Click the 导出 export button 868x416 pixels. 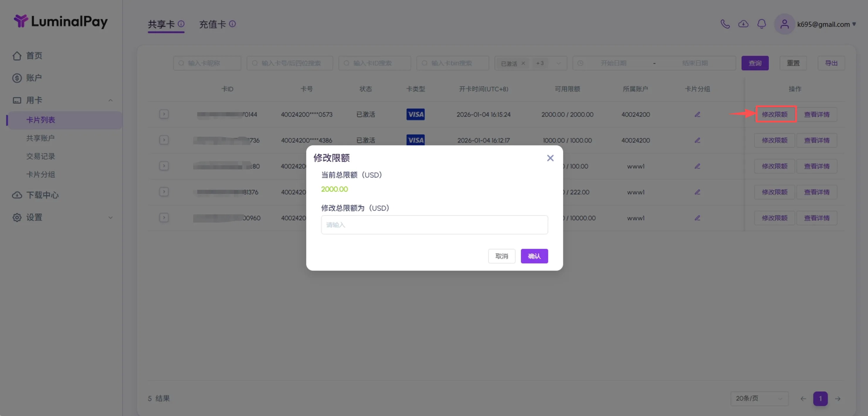coord(831,63)
